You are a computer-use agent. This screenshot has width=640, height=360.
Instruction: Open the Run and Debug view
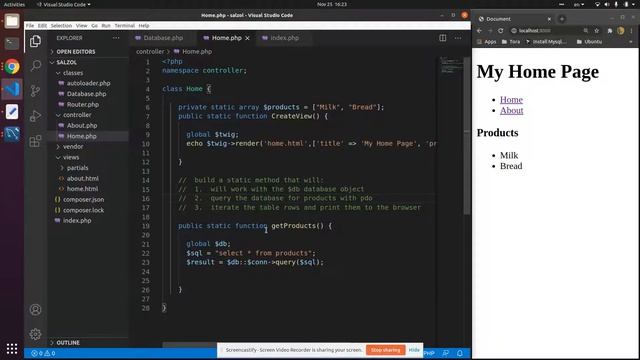point(36,116)
